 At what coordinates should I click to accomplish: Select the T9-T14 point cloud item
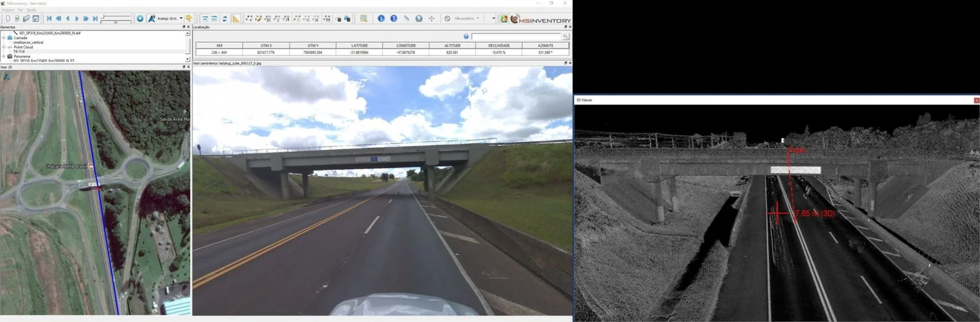click(19, 52)
